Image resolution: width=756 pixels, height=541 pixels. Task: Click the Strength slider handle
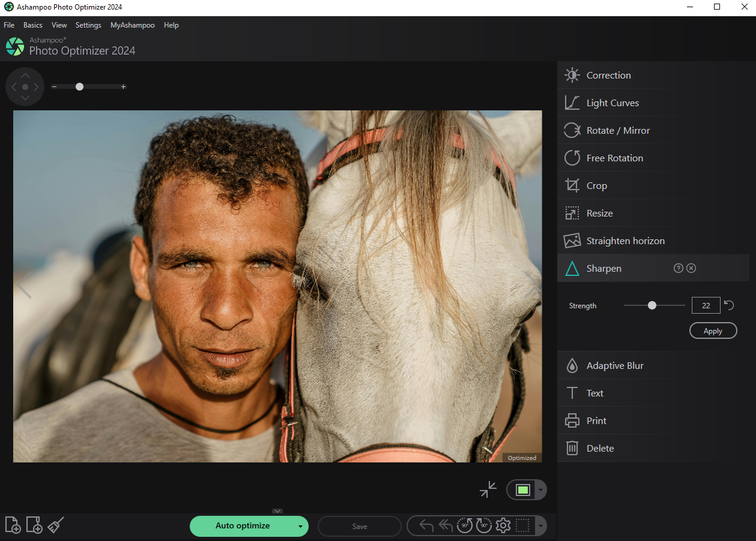(x=652, y=305)
